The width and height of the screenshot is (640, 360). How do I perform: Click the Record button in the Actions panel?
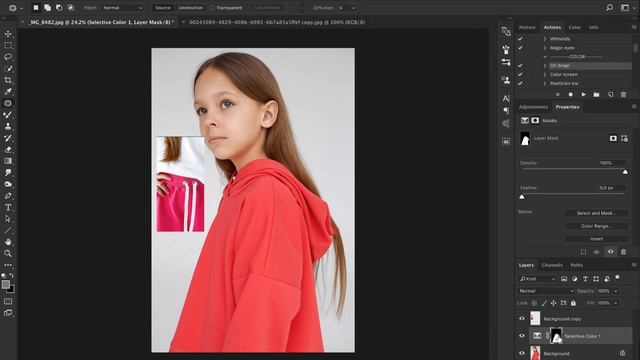click(x=571, y=94)
